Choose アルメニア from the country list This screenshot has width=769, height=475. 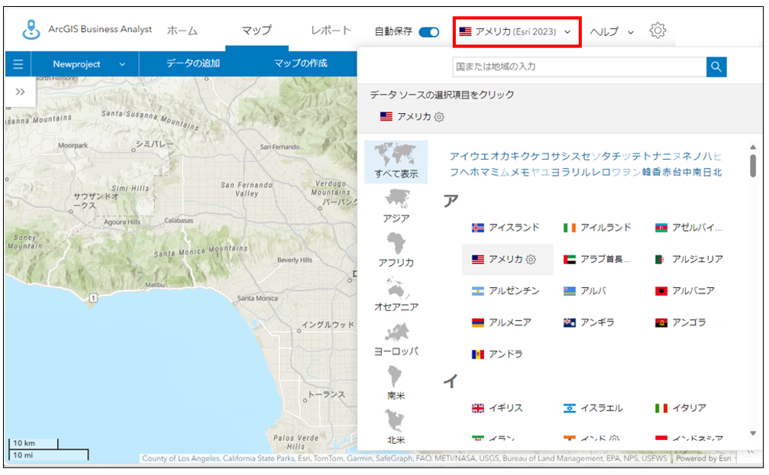(501, 323)
